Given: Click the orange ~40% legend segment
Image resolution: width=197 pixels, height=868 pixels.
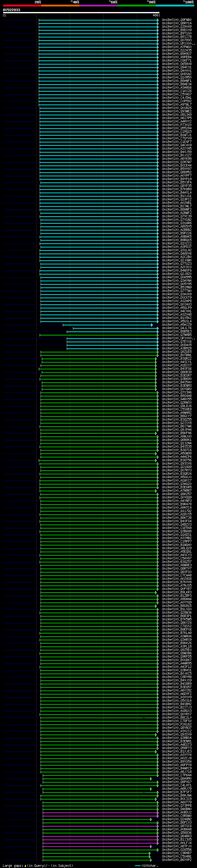Looking at the screenshot, I should point(60,6).
